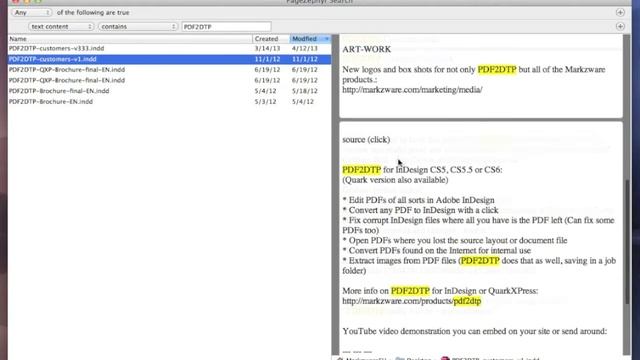
Task: Click the preview pane vertical scrollbar thumb
Action: (x=627, y=242)
